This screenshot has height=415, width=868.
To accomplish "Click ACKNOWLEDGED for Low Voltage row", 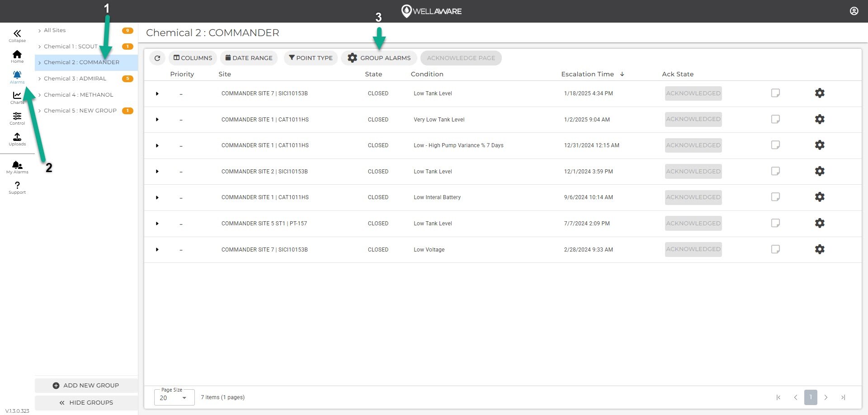I will (x=693, y=249).
